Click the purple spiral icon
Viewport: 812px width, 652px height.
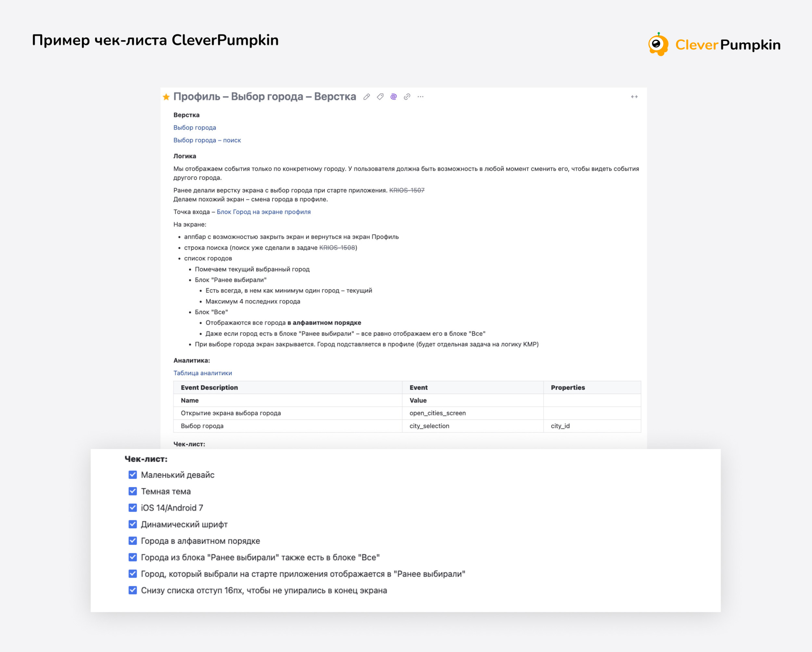coord(394,97)
